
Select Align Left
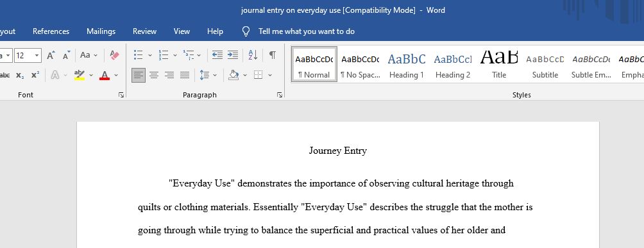tap(139, 75)
